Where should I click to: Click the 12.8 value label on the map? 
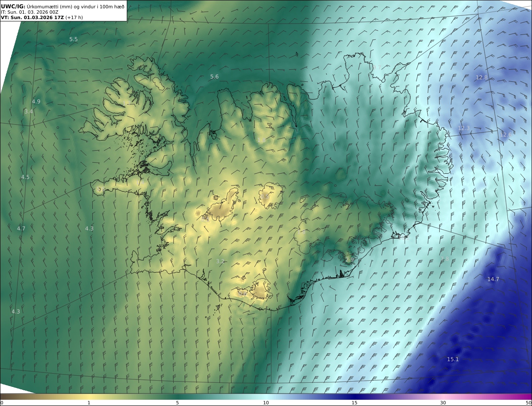[x=482, y=78]
